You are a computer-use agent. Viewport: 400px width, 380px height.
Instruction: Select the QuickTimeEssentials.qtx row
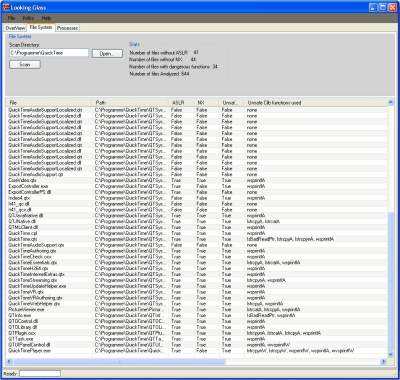(197, 263)
